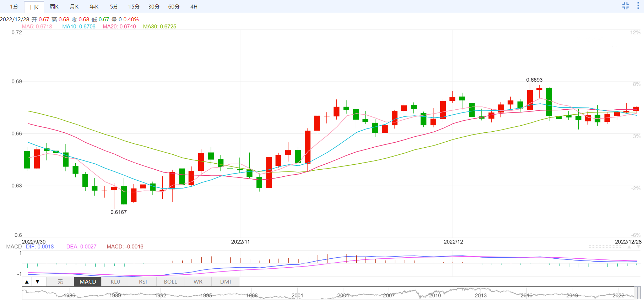Select the DMI indicator button
This screenshot has height=307, width=644.
[x=226, y=281]
